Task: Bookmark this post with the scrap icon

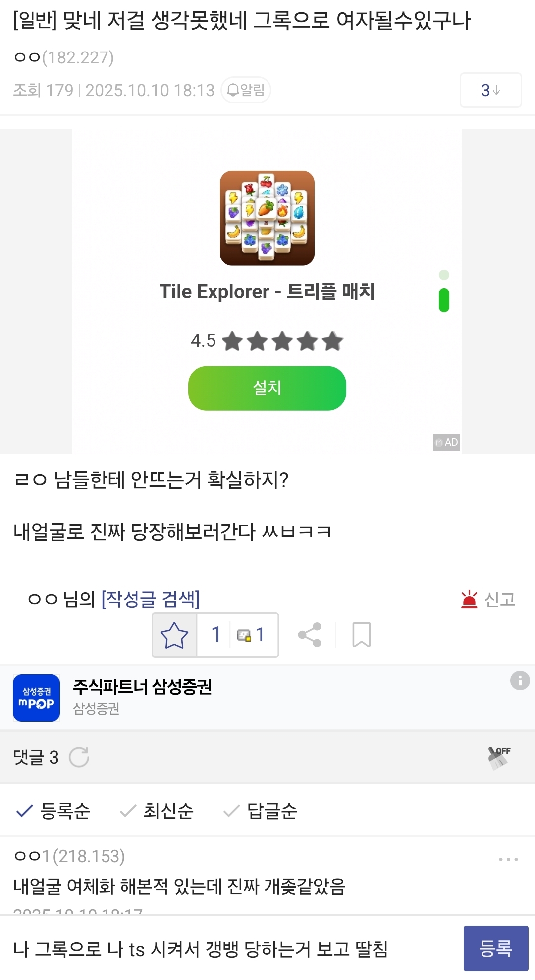Action: [361, 635]
